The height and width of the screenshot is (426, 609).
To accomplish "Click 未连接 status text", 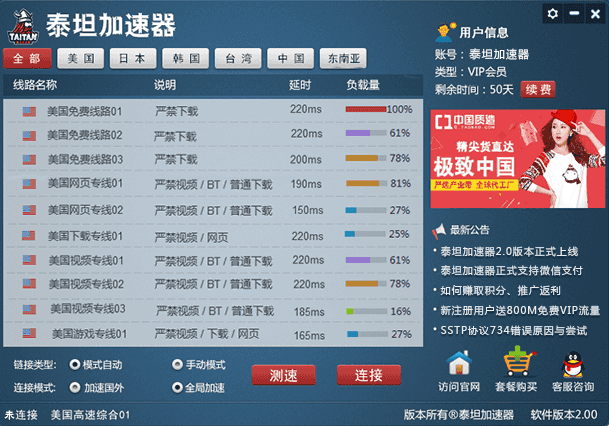I will [21, 415].
